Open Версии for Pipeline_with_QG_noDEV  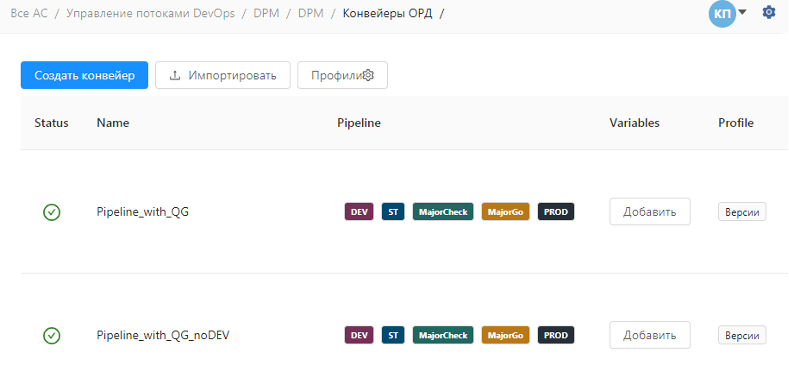(742, 335)
